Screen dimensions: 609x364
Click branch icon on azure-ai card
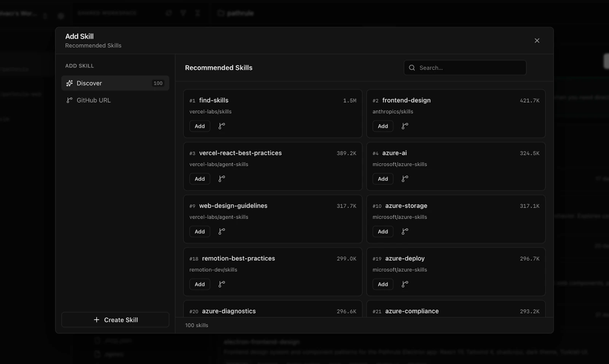pos(405,179)
